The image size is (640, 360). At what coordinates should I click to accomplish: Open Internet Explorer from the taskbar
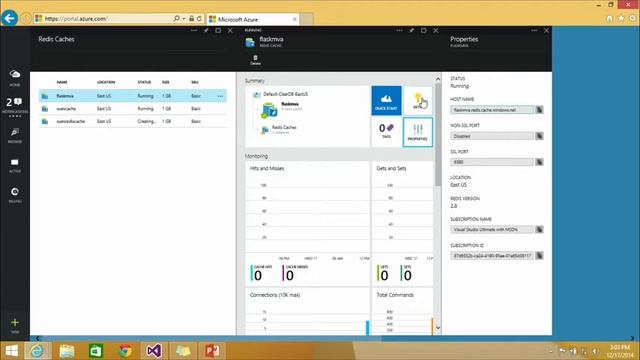(x=36, y=351)
